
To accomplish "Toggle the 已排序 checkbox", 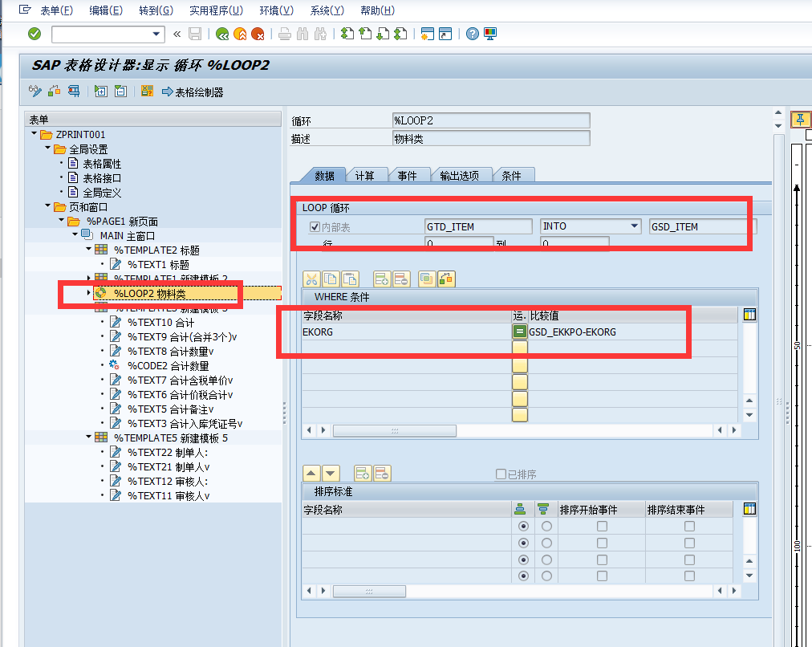I will coord(501,474).
